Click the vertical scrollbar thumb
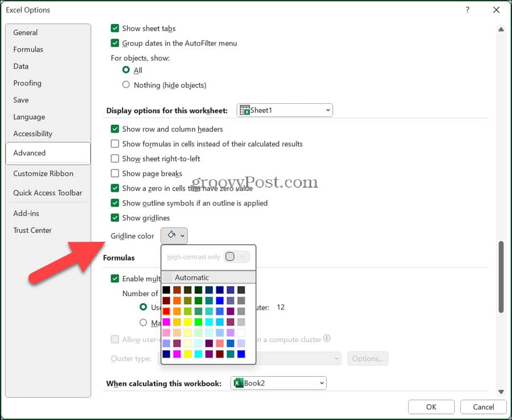 click(x=501, y=278)
